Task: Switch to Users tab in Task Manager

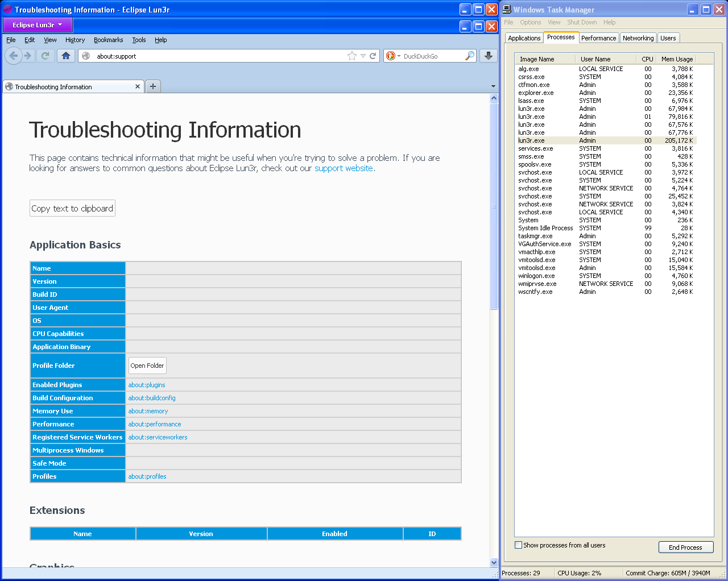Action: pyautogui.click(x=668, y=38)
